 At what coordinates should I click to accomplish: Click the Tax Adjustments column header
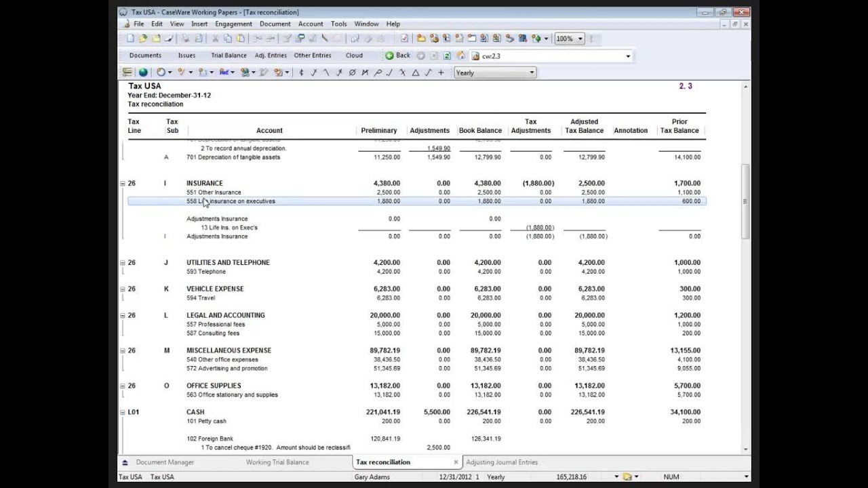(531, 126)
